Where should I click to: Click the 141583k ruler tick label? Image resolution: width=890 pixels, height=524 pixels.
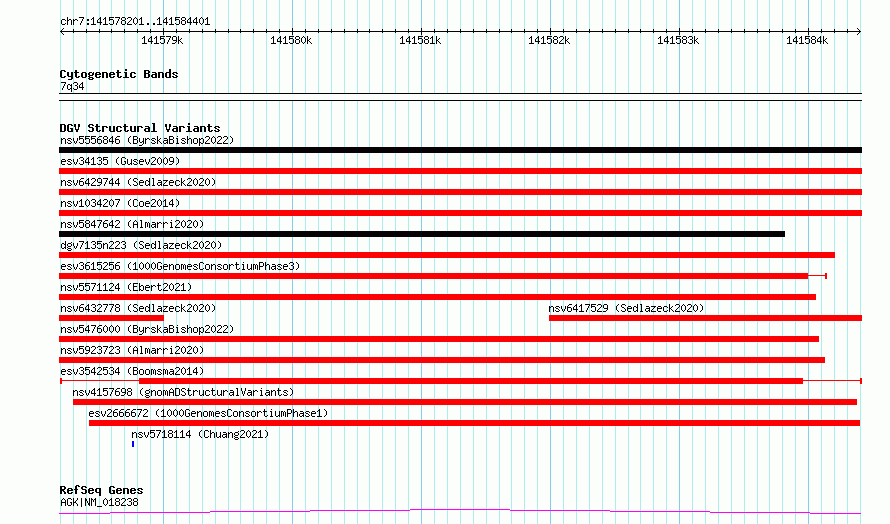(678, 40)
